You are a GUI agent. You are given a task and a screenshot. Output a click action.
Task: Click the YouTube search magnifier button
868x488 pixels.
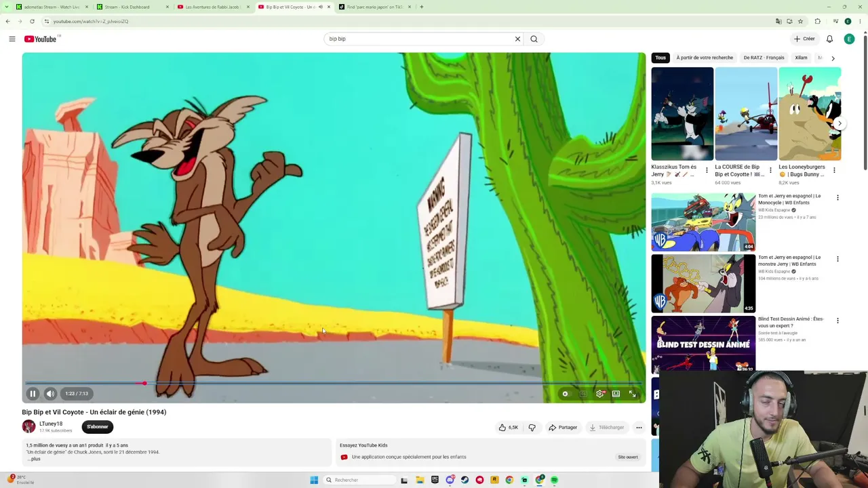534,39
